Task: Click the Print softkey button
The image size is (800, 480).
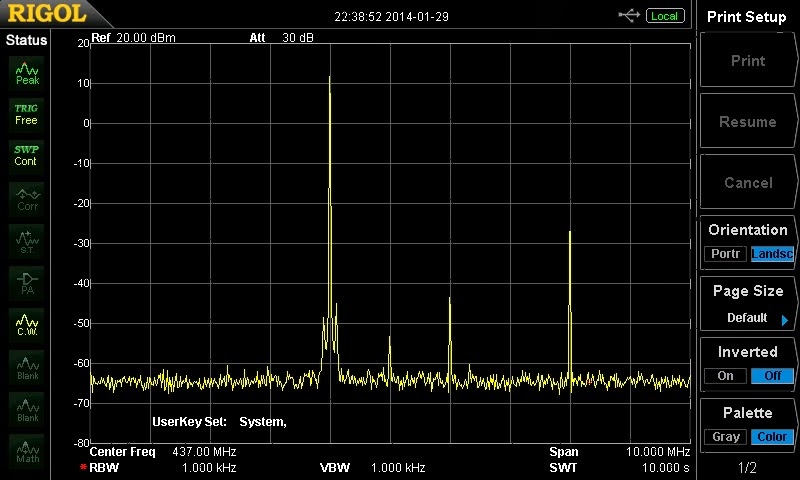Action: [x=747, y=60]
